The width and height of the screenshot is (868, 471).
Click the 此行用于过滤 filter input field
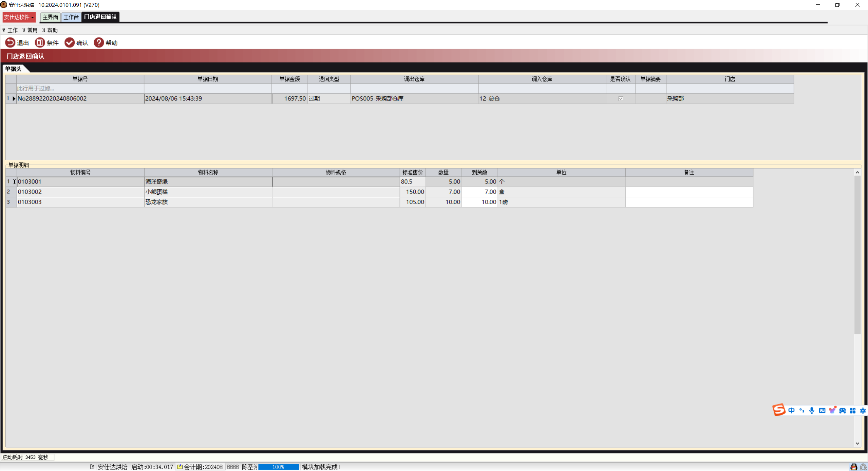[80, 89]
